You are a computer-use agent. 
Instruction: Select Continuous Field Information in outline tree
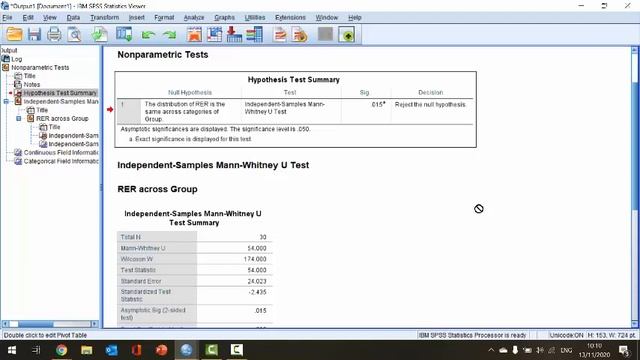click(61, 152)
